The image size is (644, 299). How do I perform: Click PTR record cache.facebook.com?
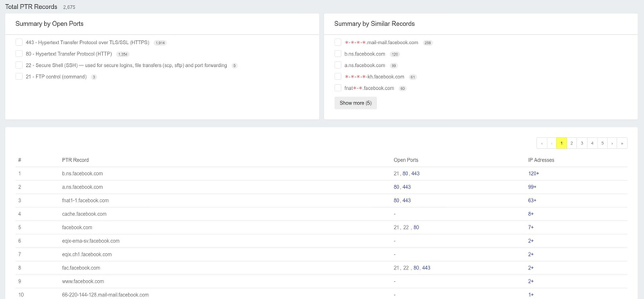point(84,214)
